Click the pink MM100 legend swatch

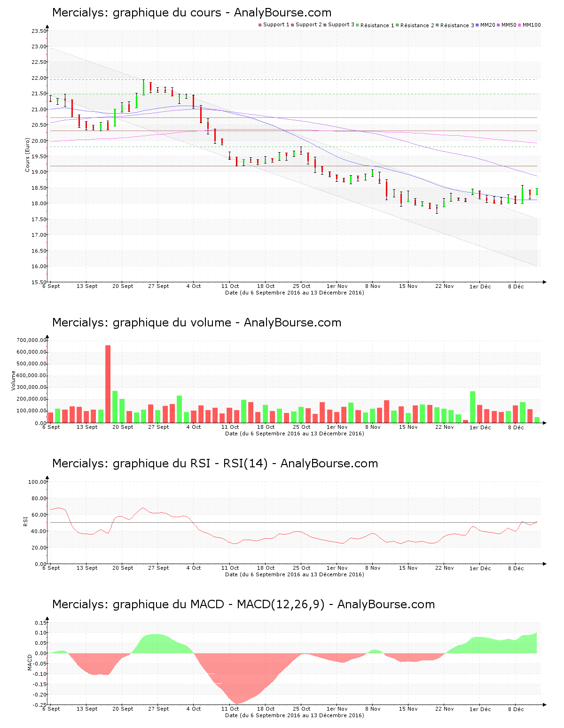pos(520,25)
